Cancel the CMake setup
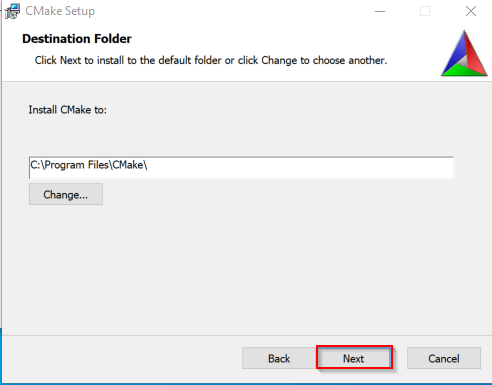The image size is (492, 385). [x=444, y=358]
